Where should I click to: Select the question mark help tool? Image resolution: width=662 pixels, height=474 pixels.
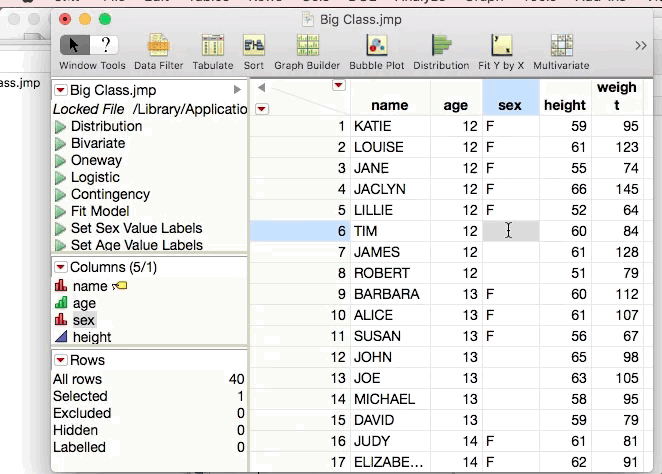105,45
